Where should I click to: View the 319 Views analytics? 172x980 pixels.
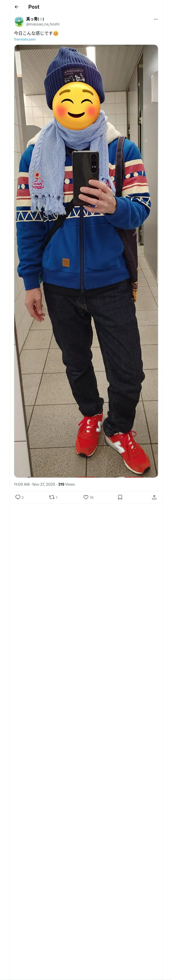[x=66, y=484]
